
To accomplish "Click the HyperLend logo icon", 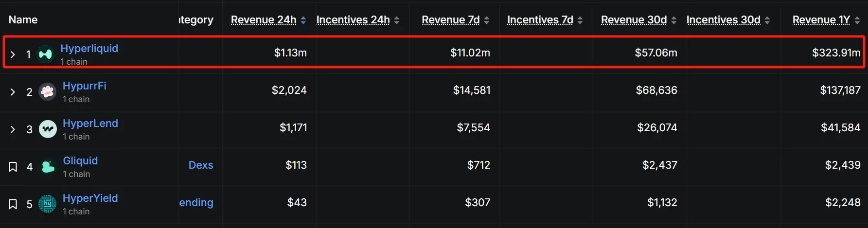I will [48, 129].
